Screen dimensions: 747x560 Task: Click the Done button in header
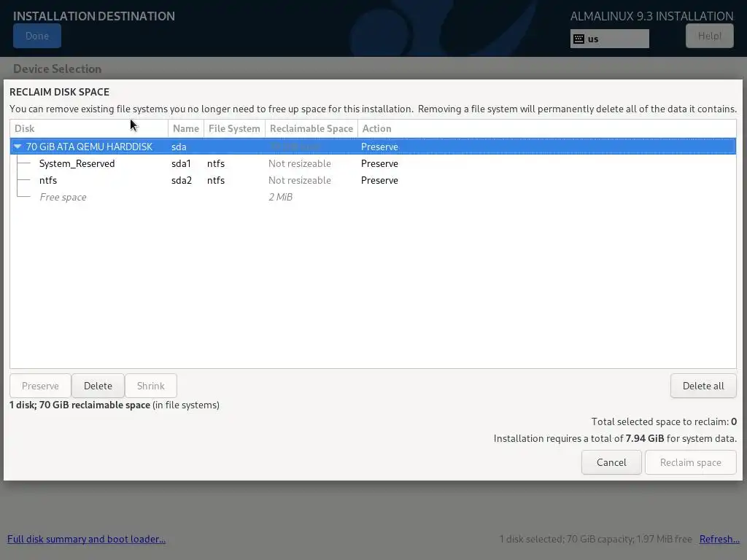click(37, 36)
